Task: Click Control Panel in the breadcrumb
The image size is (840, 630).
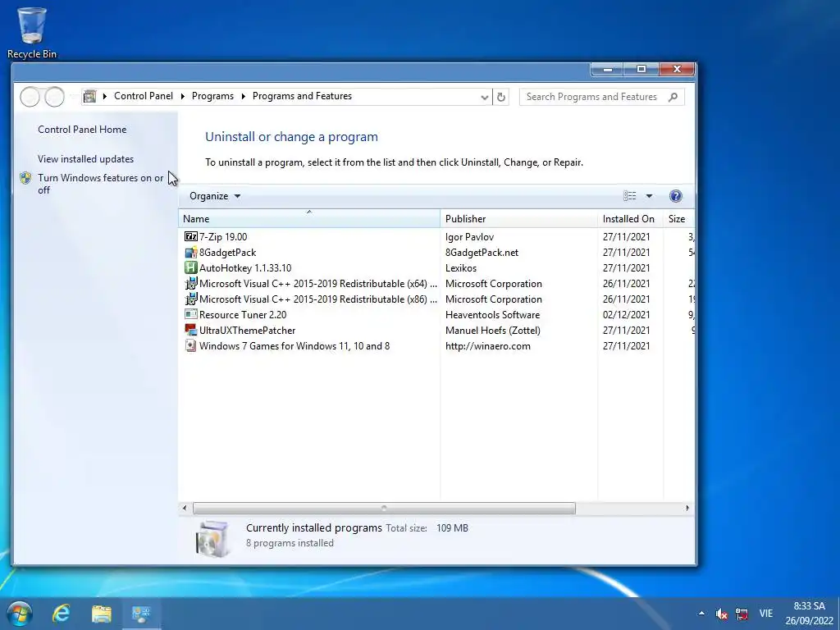Action: click(143, 96)
